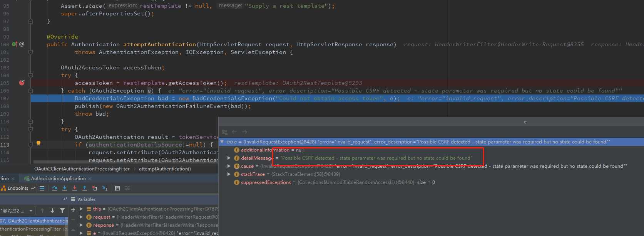This screenshot has width=644, height=236.
Task: Click the @ annotation gutter marker, line 100
Action: tap(22, 44)
